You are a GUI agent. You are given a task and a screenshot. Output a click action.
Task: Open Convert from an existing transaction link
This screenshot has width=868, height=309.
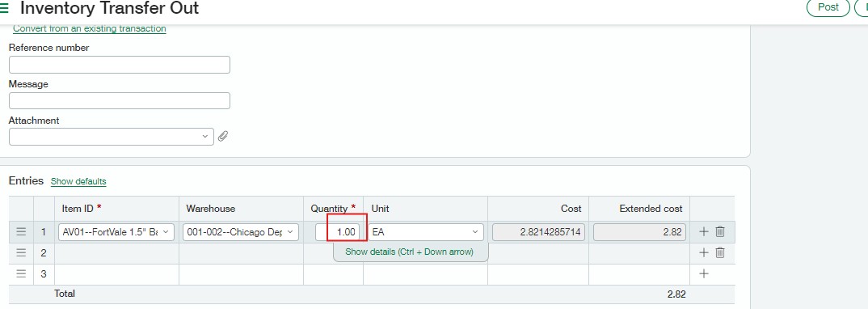point(89,28)
